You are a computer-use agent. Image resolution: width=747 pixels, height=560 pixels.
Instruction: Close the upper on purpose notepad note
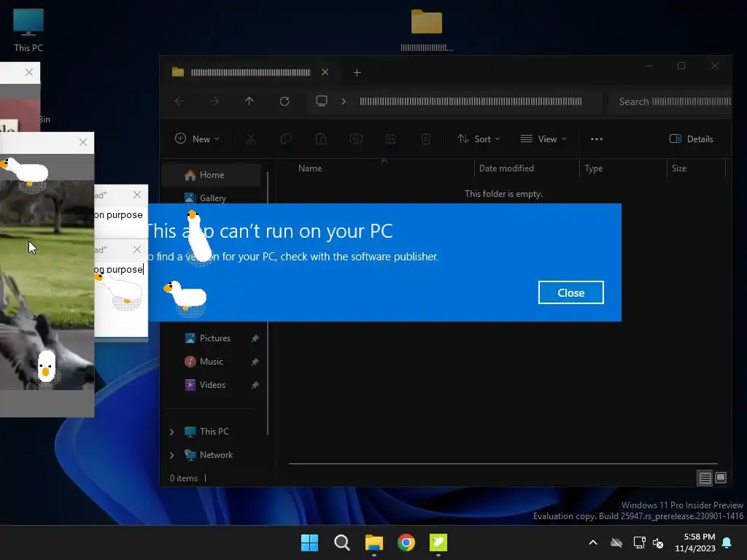pyautogui.click(x=137, y=195)
